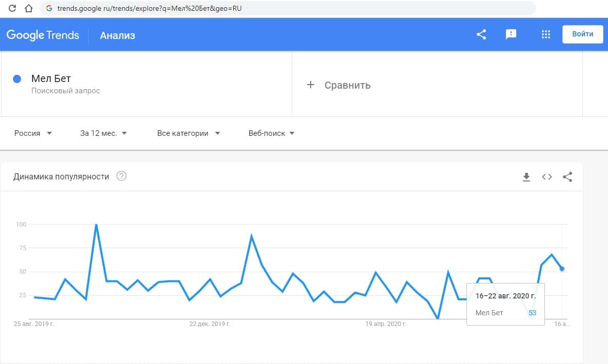Click the embed code icon on chart
Image resolution: width=608 pixels, height=364 pixels.
[546, 177]
